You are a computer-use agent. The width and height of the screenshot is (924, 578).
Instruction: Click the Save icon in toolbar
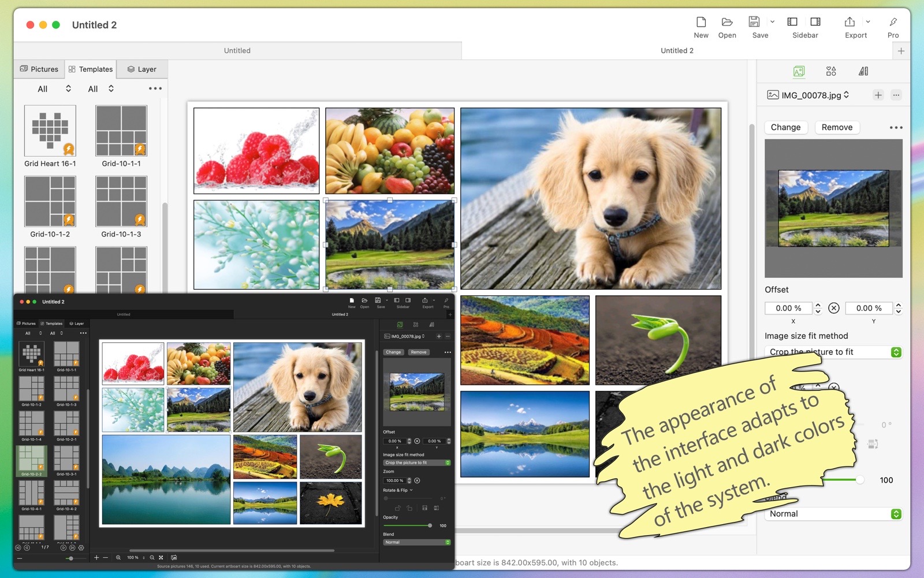(754, 22)
